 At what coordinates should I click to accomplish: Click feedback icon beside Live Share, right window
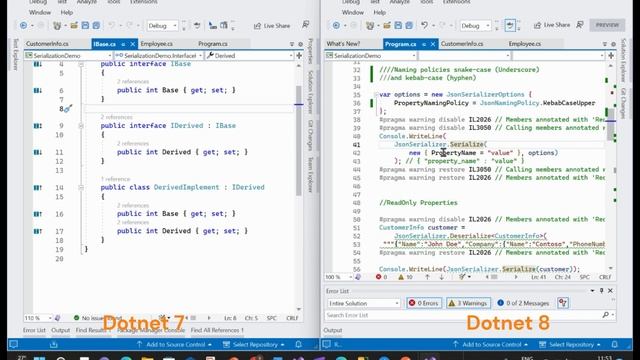pos(580,25)
